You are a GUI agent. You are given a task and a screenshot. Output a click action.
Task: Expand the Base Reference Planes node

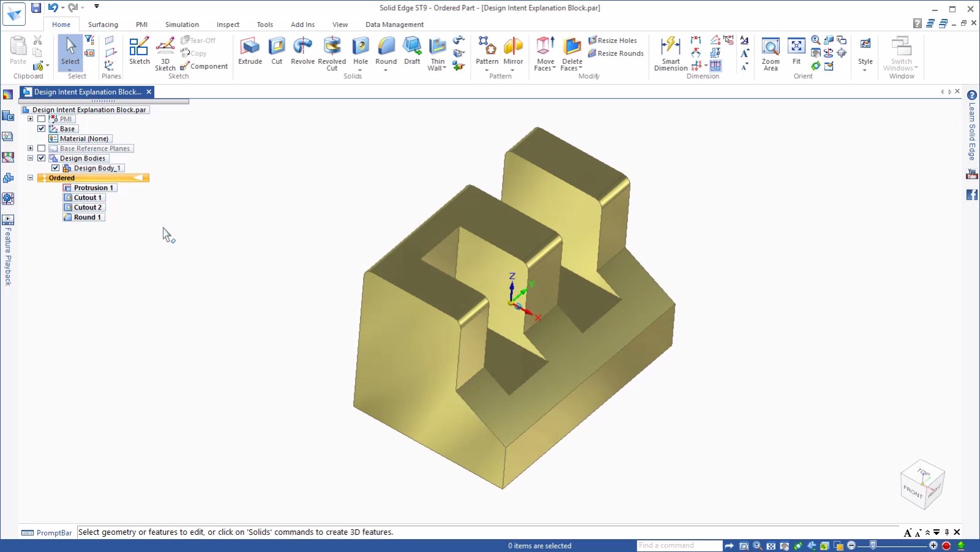pos(30,148)
